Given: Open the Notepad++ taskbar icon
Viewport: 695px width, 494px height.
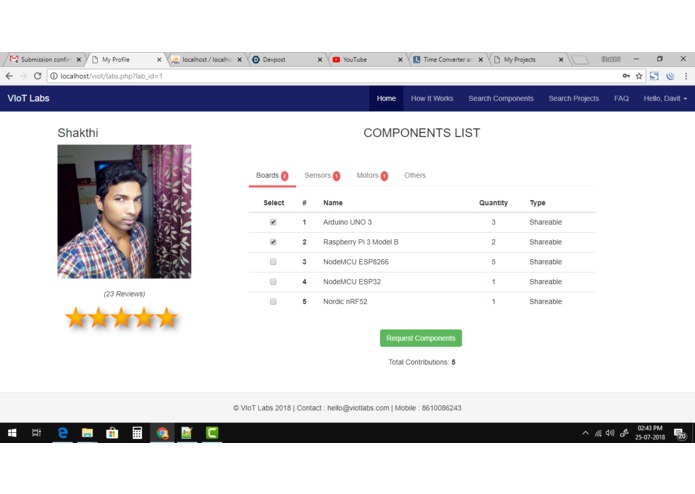Looking at the screenshot, I should coord(187,433).
